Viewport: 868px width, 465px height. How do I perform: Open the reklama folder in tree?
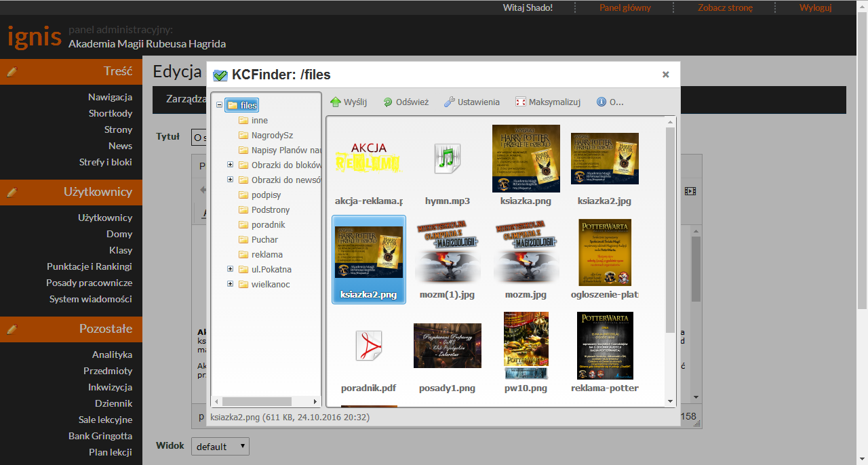click(x=267, y=254)
